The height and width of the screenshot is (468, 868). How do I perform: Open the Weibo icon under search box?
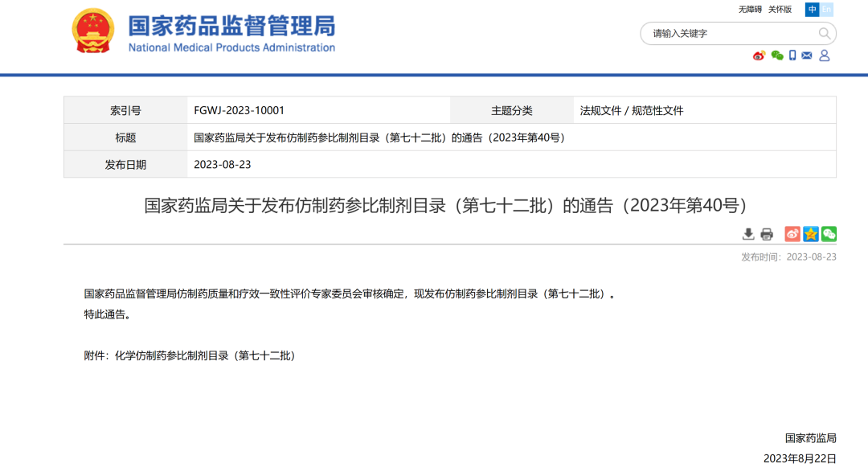(759, 55)
